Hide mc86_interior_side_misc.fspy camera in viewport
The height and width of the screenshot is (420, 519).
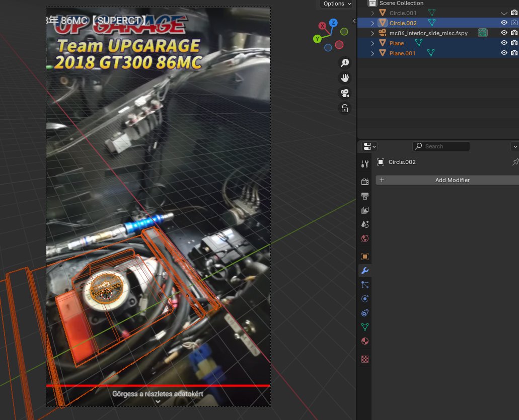(504, 32)
